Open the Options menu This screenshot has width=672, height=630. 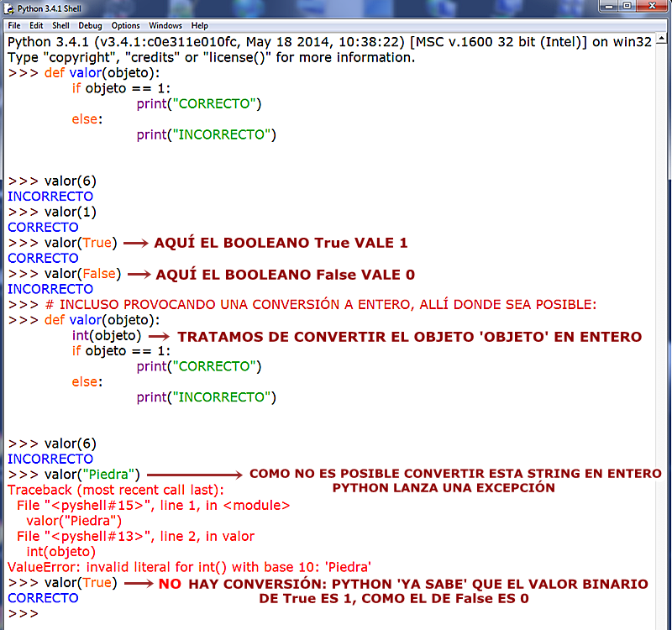124,25
